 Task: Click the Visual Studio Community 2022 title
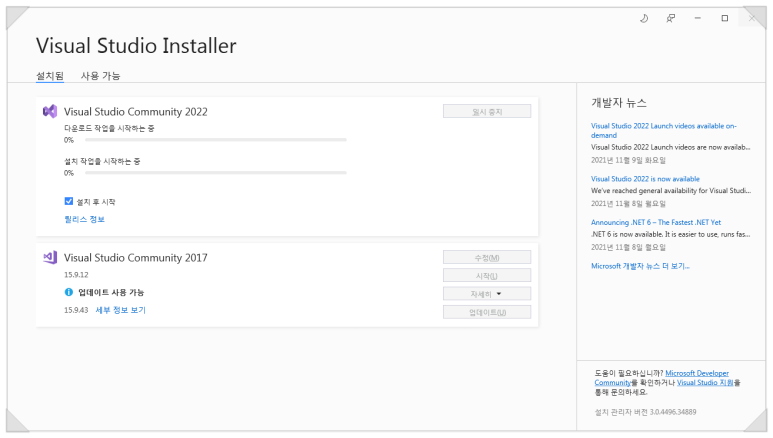point(136,112)
